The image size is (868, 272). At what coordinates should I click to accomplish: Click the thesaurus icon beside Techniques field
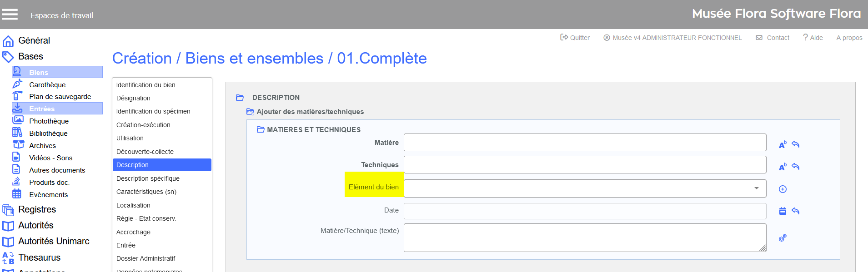[782, 167]
